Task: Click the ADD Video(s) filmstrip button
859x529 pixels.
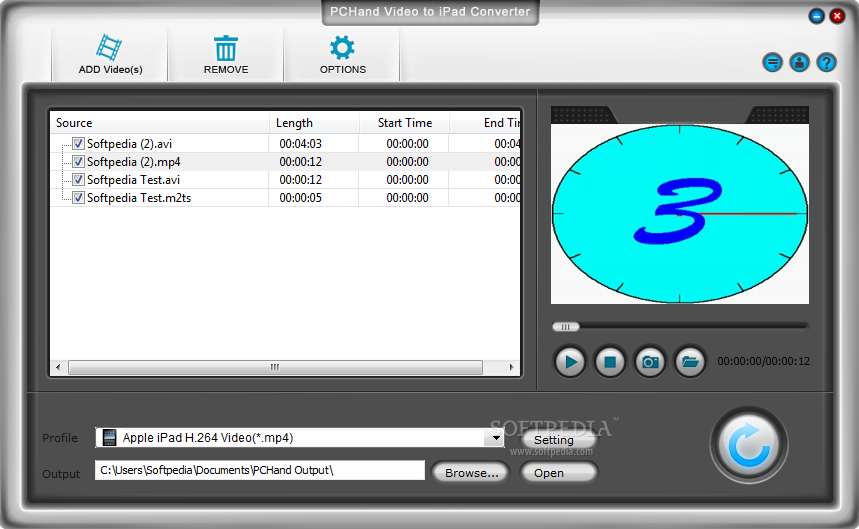Action: pyautogui.click(x=110, y=55)
